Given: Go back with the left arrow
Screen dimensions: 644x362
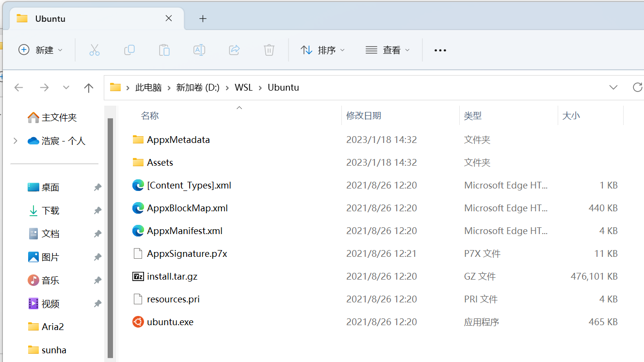Looking at the screenshot, I should click(19, 88).
